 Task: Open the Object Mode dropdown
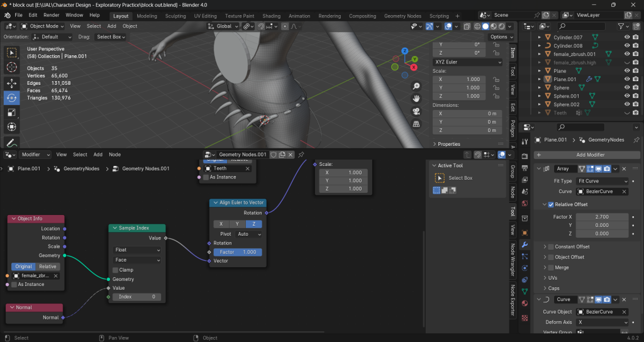43,26
